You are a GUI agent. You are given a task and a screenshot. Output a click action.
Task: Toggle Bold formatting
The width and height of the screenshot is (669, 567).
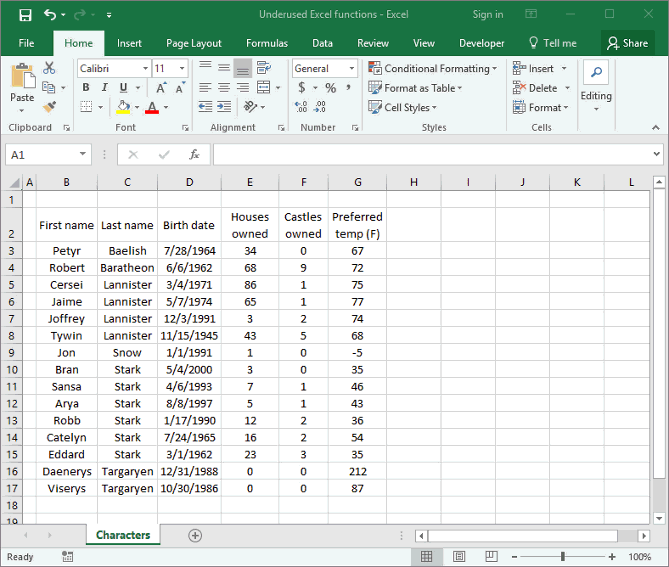(x=86, y=88)
